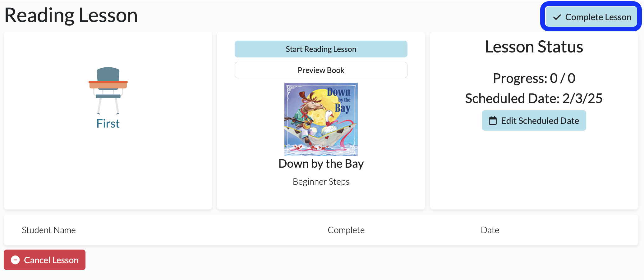Click the school desk icon
This screenshot has width=644, height=280.
click(x=108, y=90)
